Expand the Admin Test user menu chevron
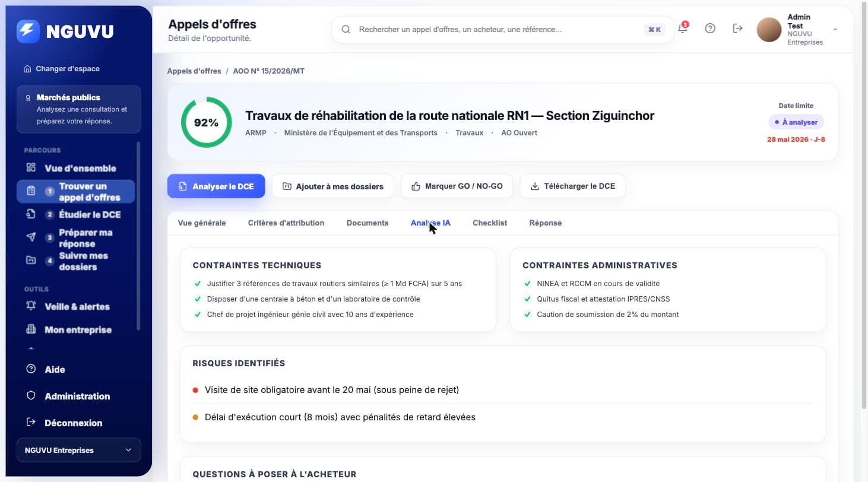 point(835,29)
